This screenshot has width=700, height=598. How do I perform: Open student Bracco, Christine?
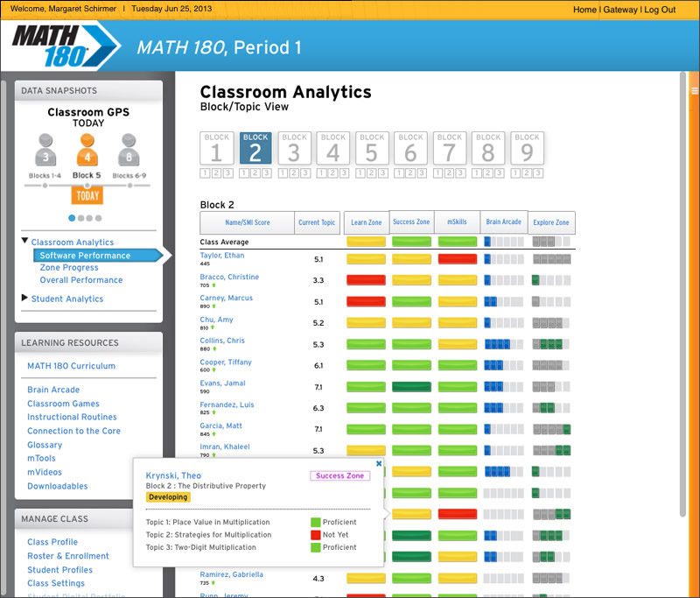pos(229,277)
